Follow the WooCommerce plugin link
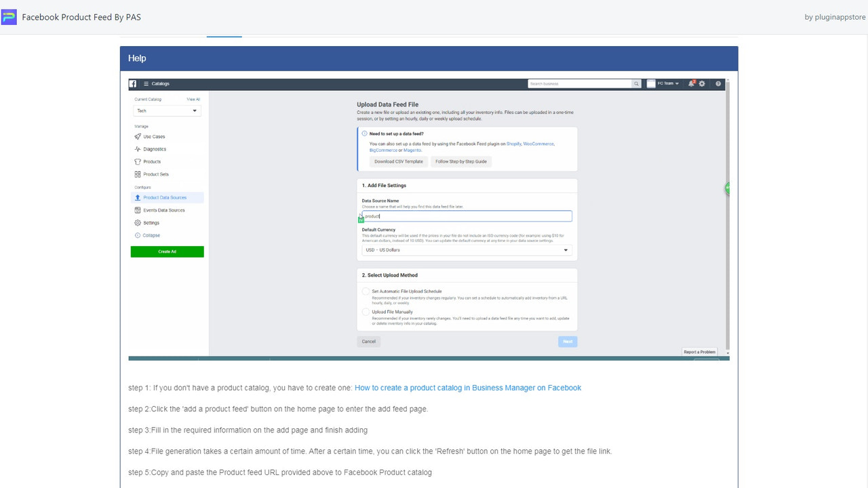The height and width of the screenshot is (488, 868). (538, 144)
